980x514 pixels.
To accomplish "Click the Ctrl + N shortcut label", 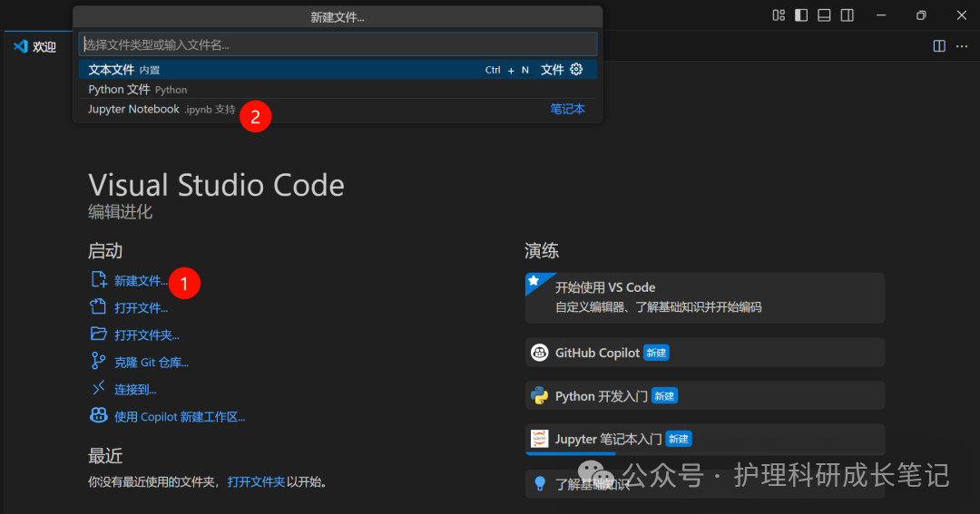I will [x=507, y=70].
